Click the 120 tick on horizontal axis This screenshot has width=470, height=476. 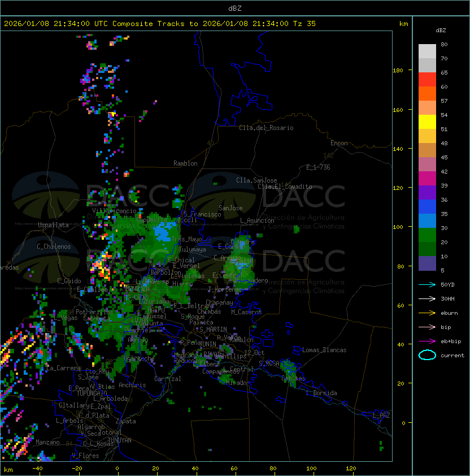[x=351, y=469]
